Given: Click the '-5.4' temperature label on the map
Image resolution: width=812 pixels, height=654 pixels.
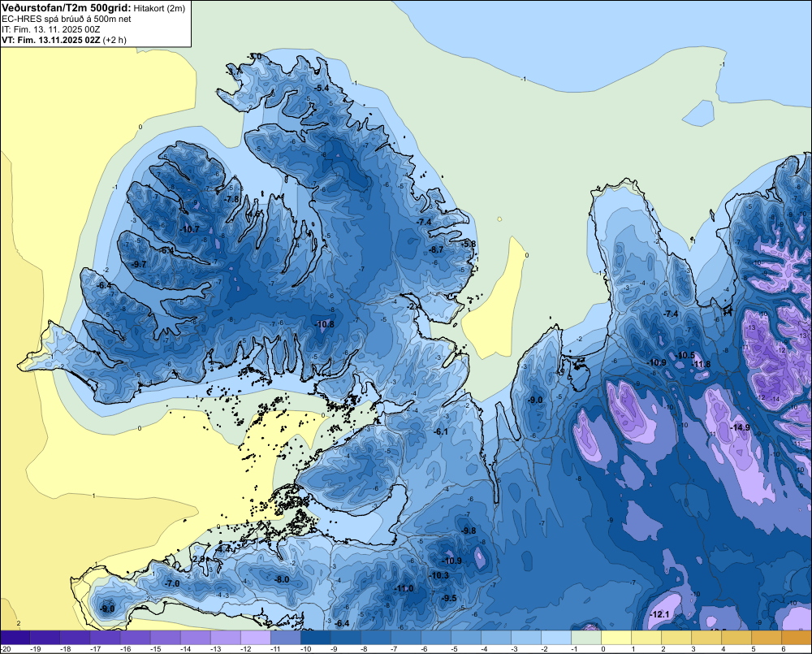Looking at the screenshot, I should 322,88.
